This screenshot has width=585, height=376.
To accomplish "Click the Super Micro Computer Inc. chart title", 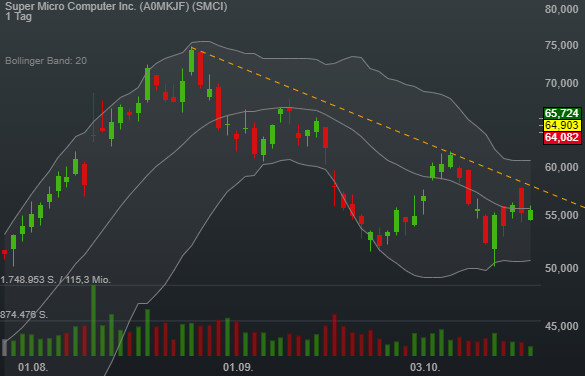I will (116, 6).
